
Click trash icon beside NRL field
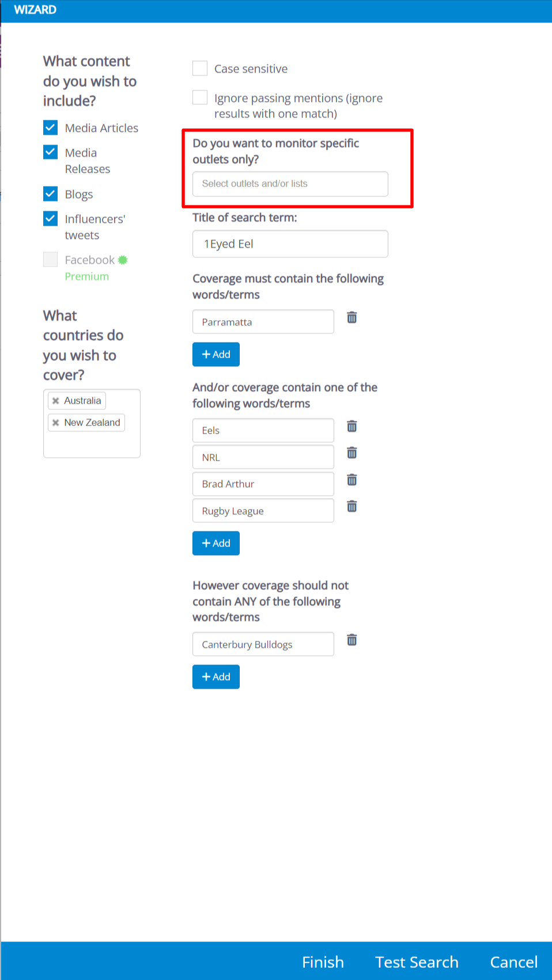pos(351,453)
